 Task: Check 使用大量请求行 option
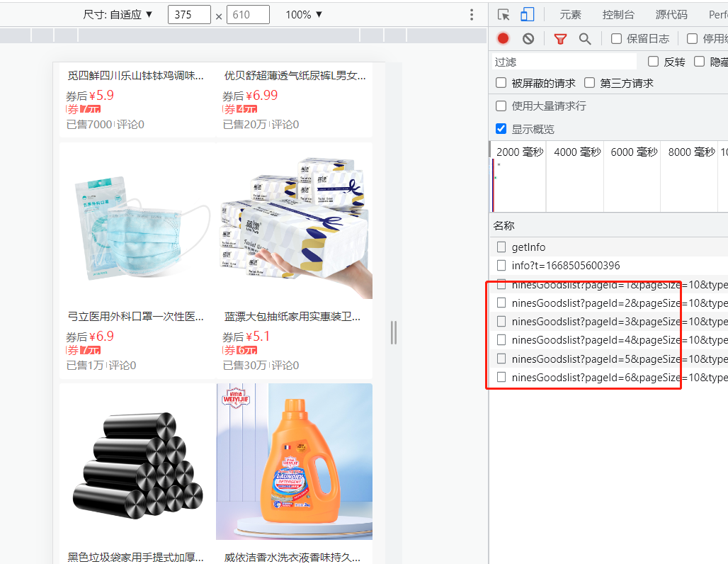point(501,106)
